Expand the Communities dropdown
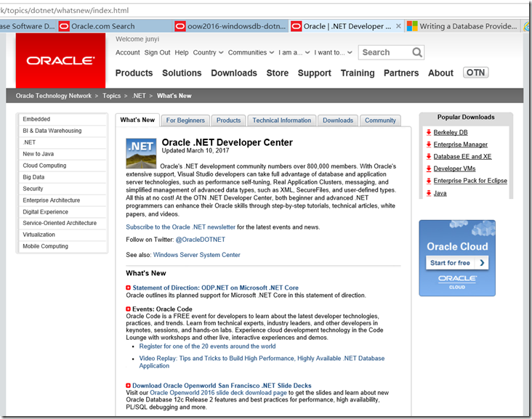The image size is (532, 419). point(251,52)
